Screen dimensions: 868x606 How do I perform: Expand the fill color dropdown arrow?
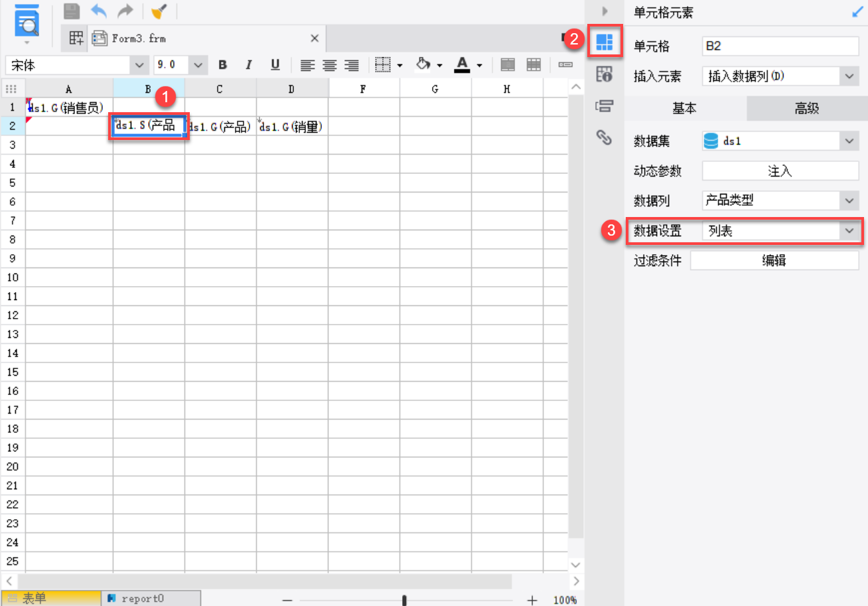[x=439, y=66]
